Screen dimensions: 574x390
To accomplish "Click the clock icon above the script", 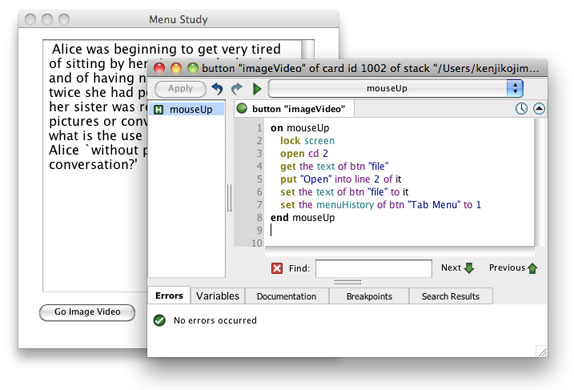I will (x=521, y=109).
